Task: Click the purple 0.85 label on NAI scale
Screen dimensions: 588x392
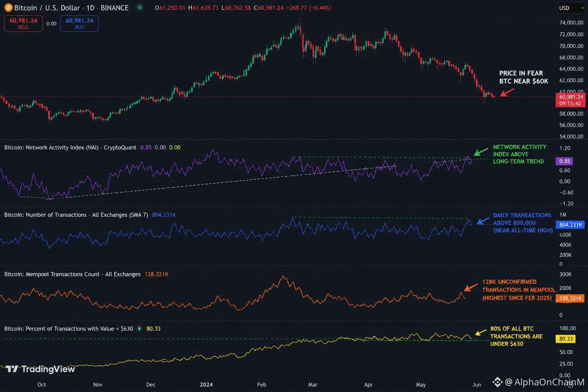Action: tap(565, 161)
